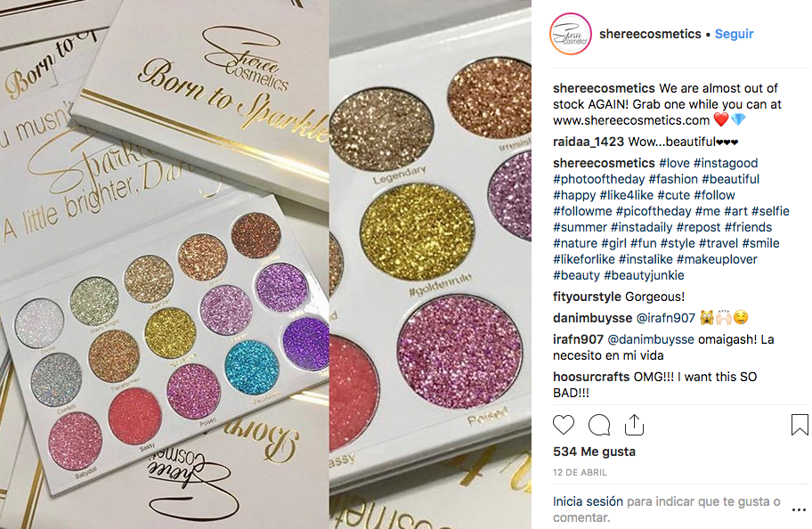Viewport: 812px width, 529px height.
Task: Open the @irafn907 mention in danimbuysse's comment
Action: pos(665,318)
